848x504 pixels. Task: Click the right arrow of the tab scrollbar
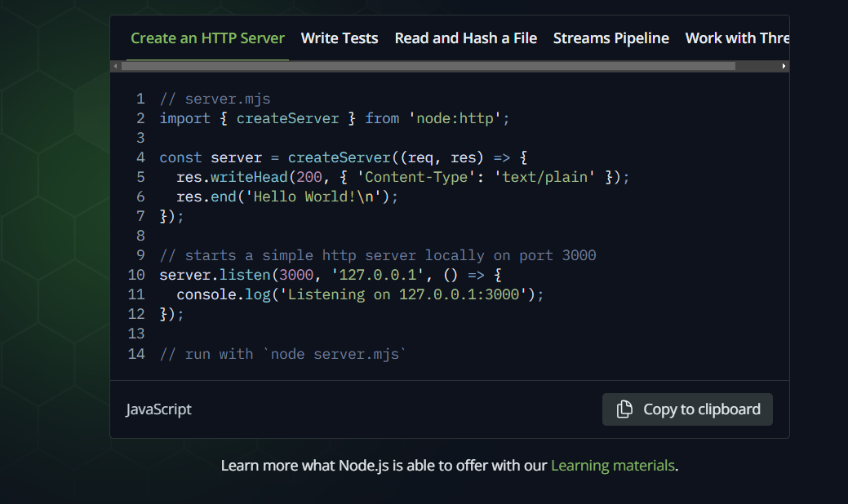point(784,65)
